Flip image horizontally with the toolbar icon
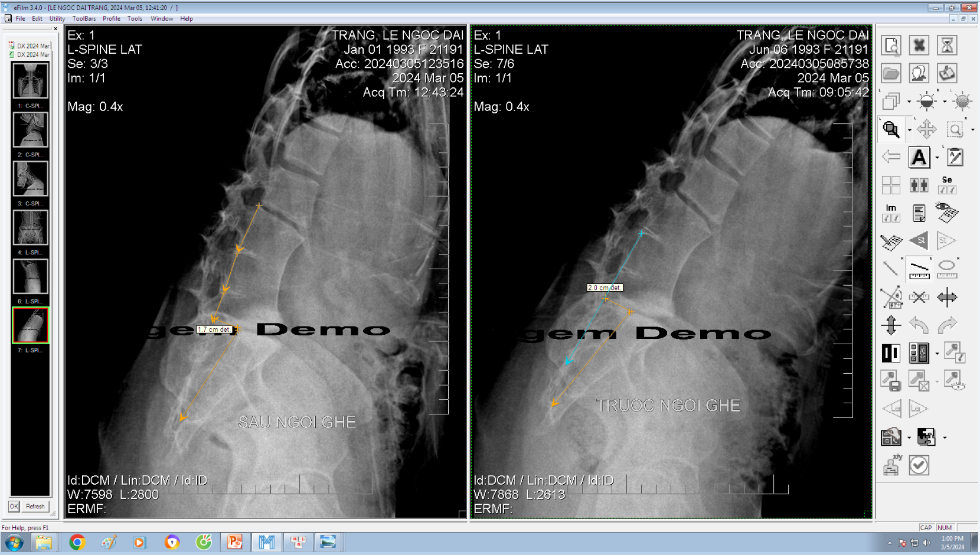Viewport: 980px width, 555px height. [x=946, y=297]
